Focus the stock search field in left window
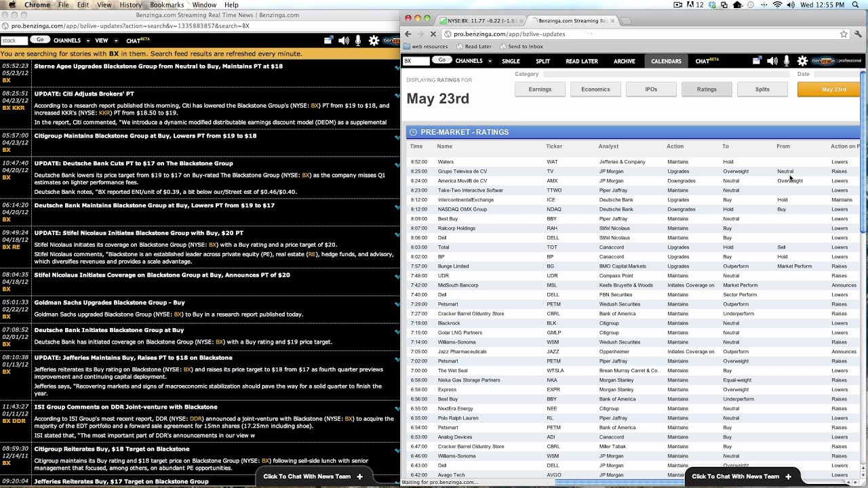This screenshot has width=868, height=488. coord(14,41)
